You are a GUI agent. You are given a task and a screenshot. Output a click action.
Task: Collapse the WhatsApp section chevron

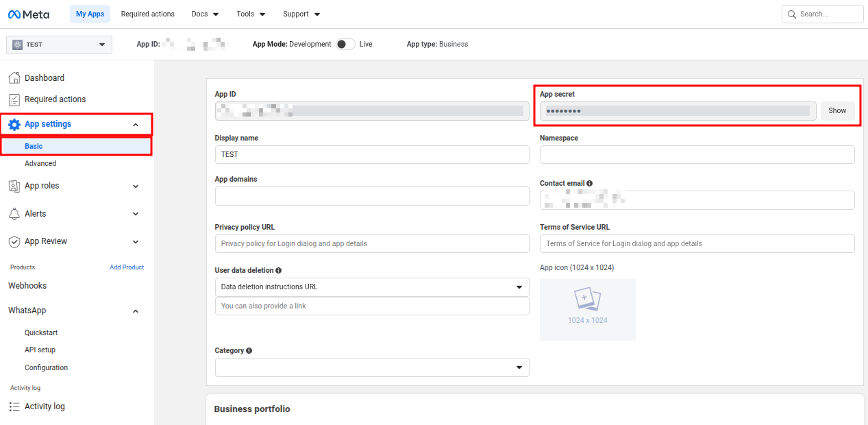(x=136, y=311)
